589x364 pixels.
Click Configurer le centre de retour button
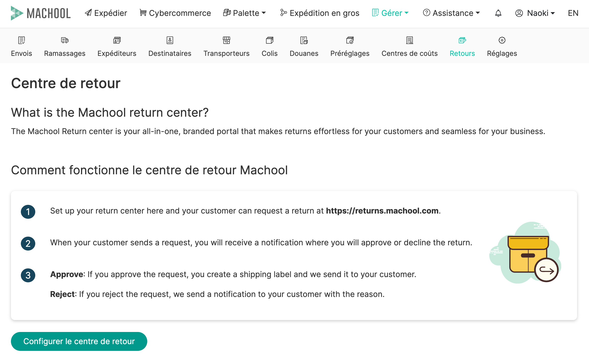tap(79, 341)
